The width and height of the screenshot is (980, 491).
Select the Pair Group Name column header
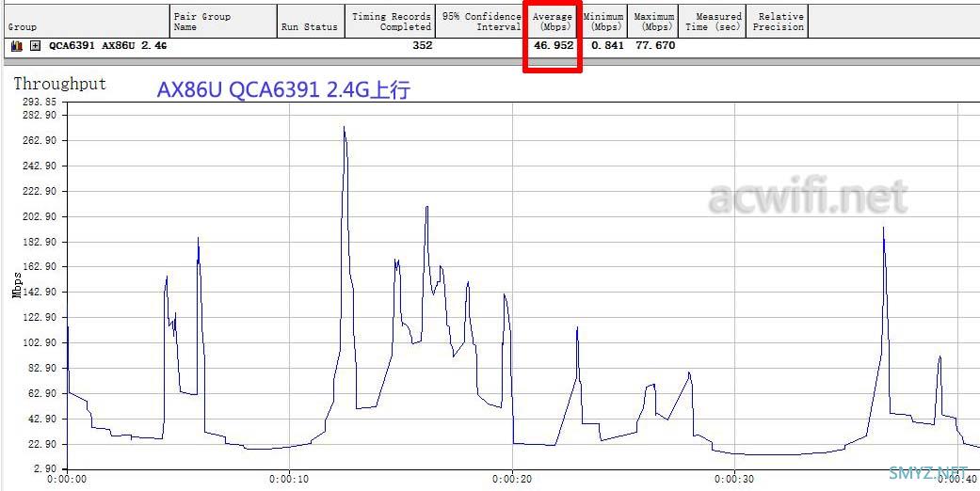(x=223, y=22)
